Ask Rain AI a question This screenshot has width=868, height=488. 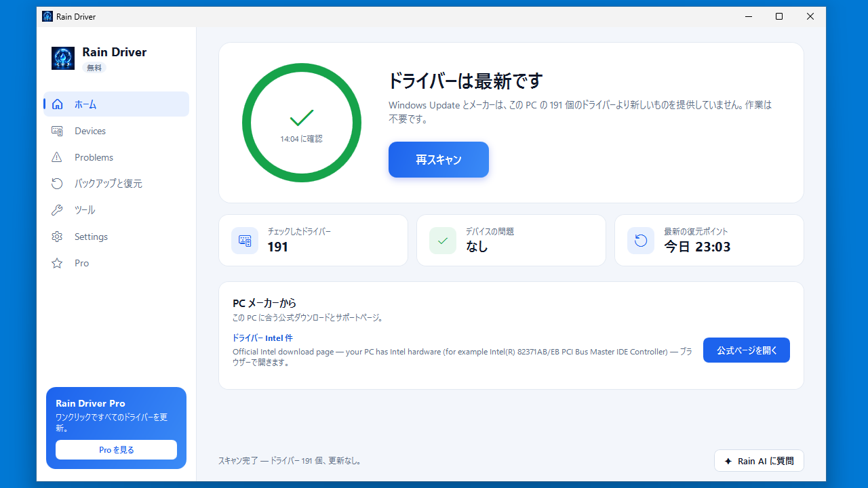759,461
